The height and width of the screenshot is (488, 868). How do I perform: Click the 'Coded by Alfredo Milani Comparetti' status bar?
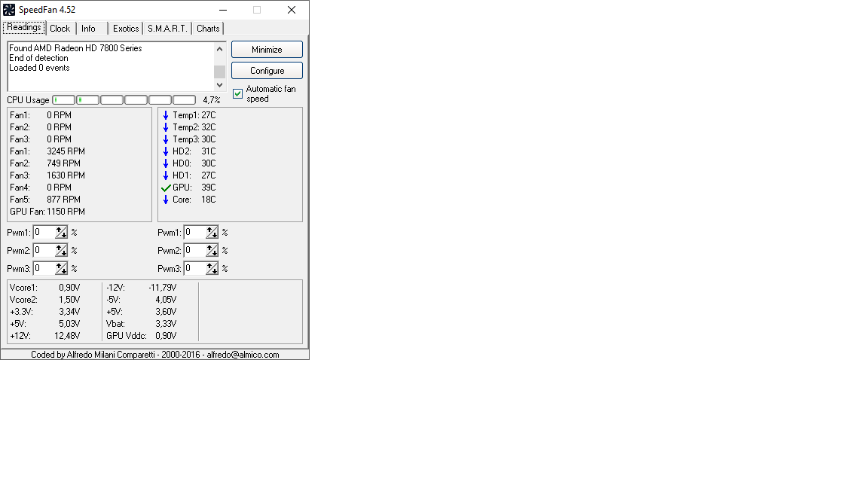155,355
